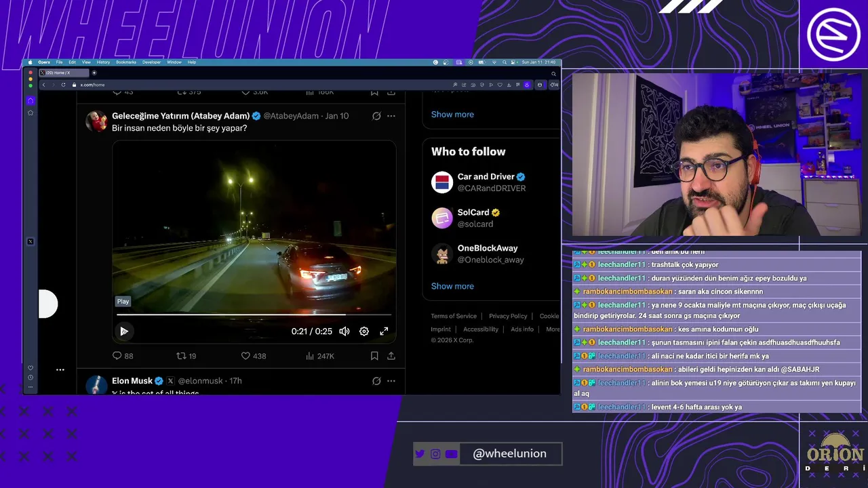Viewport: 868px width, 488px height.
Task: Expand video to fullscreen
Action: click(384, 331)
